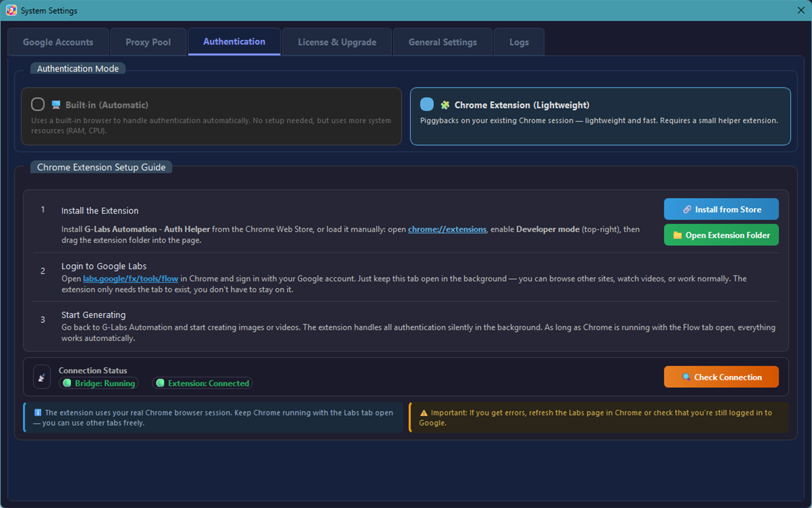Click the Connection Status plug icon
812x508 pixels.
[x=42, y=377]
